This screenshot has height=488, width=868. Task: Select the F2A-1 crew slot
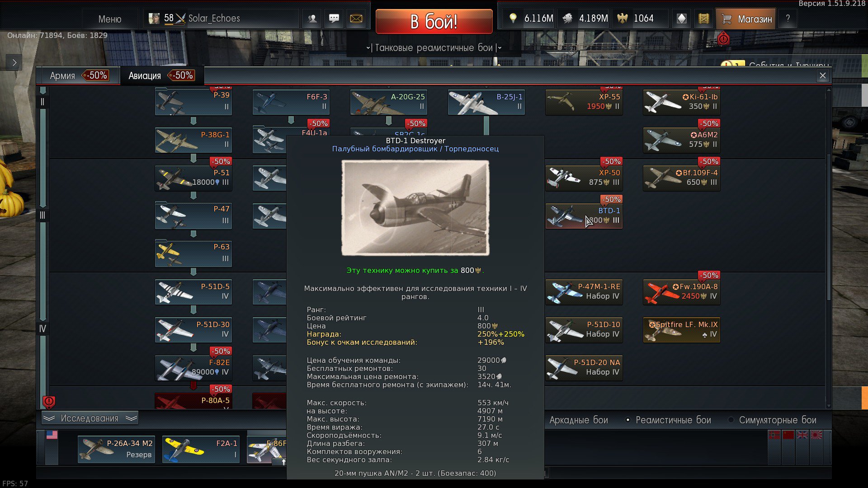pos(201,449)
